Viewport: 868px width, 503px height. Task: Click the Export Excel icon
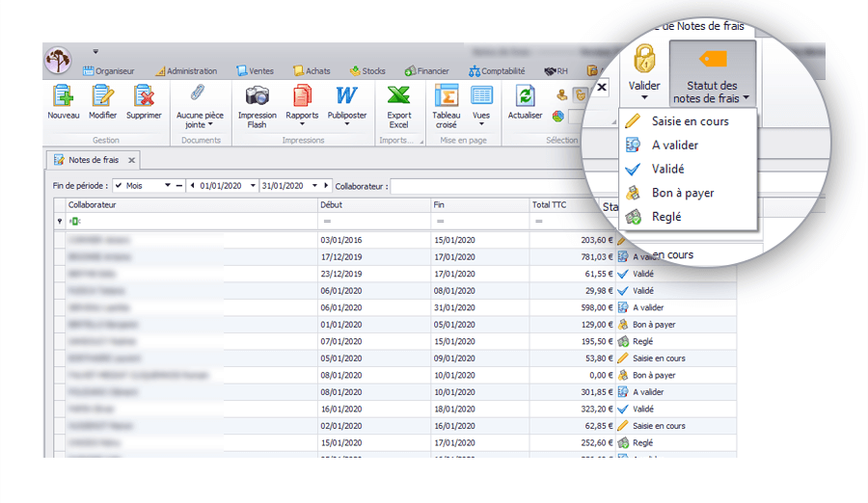coord(399,96)
